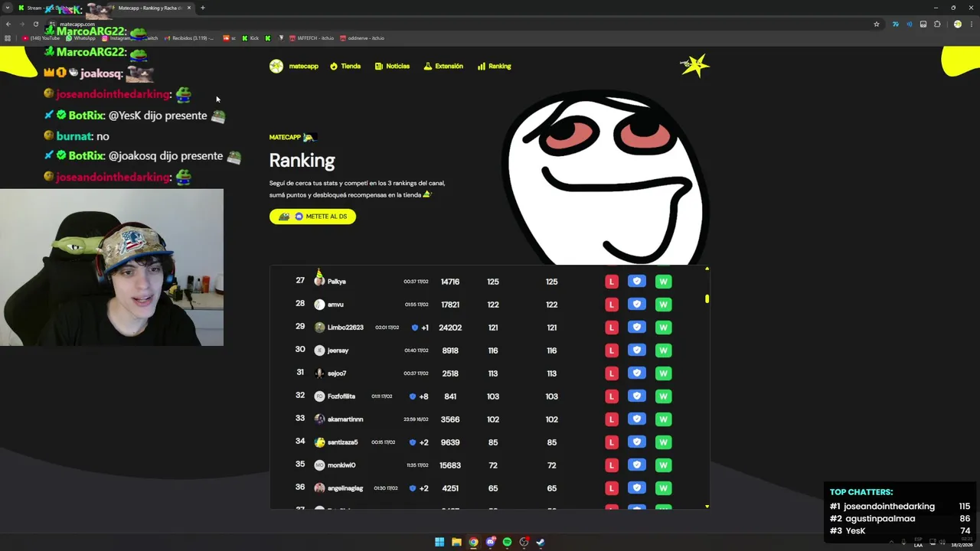Reload the page with refresh icon
This screenshot has width=980, height=551.
tap(35, 24)
